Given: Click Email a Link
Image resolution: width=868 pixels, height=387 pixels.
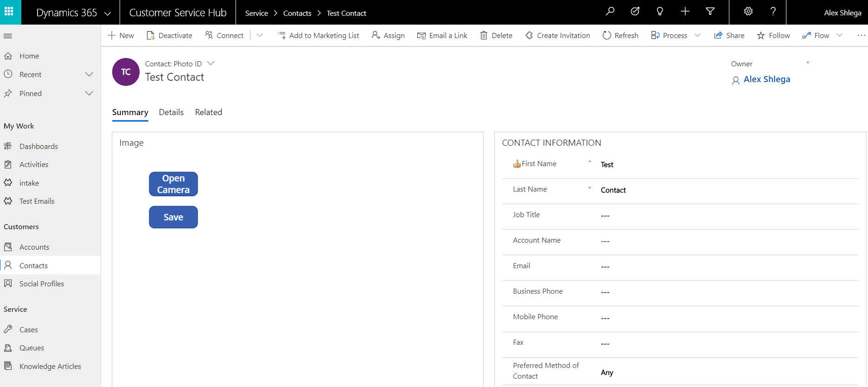Looking at the screenshot, I should point(442,35).
